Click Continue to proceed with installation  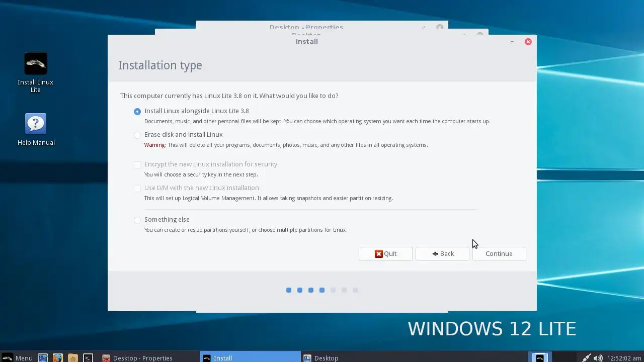(499, 254)
